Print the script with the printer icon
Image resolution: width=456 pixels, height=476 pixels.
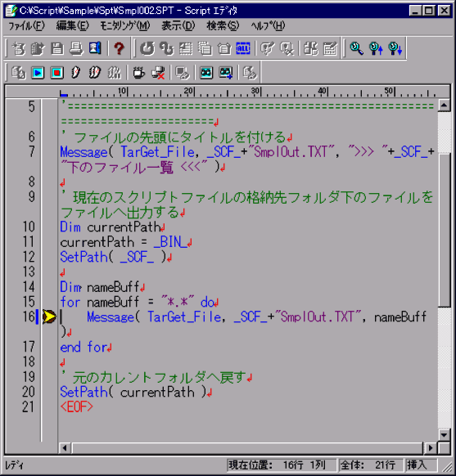76,48
